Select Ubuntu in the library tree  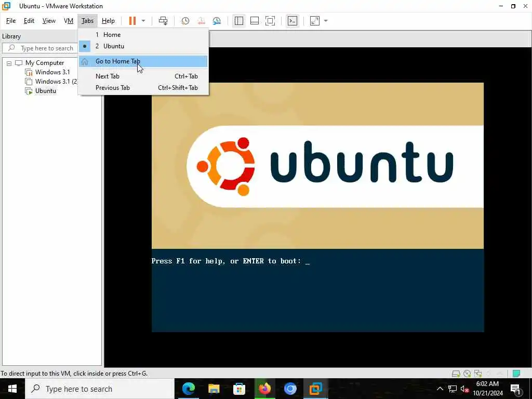point(46,91)
